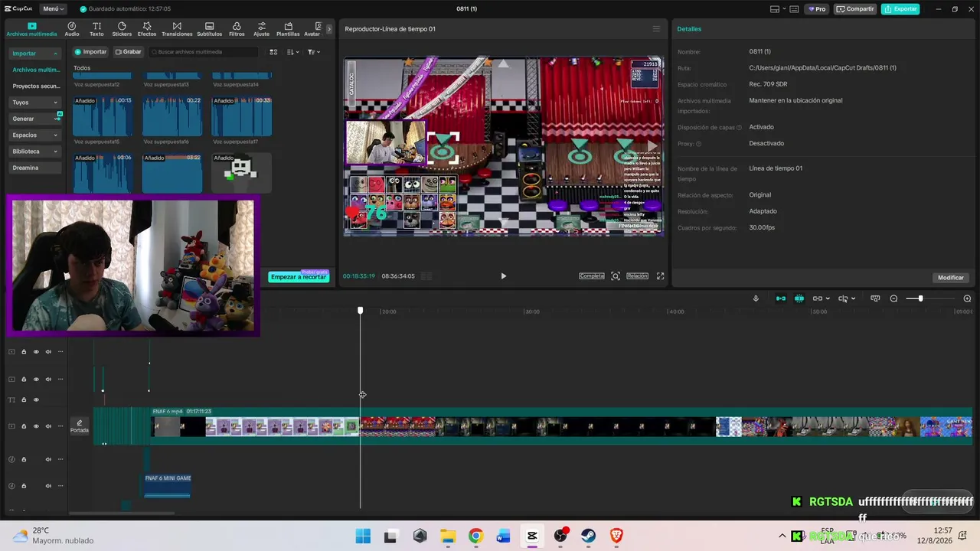This screenshot has width=980, height=551.
Task: Open Google Chrome from the taskbar
Action: click(x=475, y=536)
